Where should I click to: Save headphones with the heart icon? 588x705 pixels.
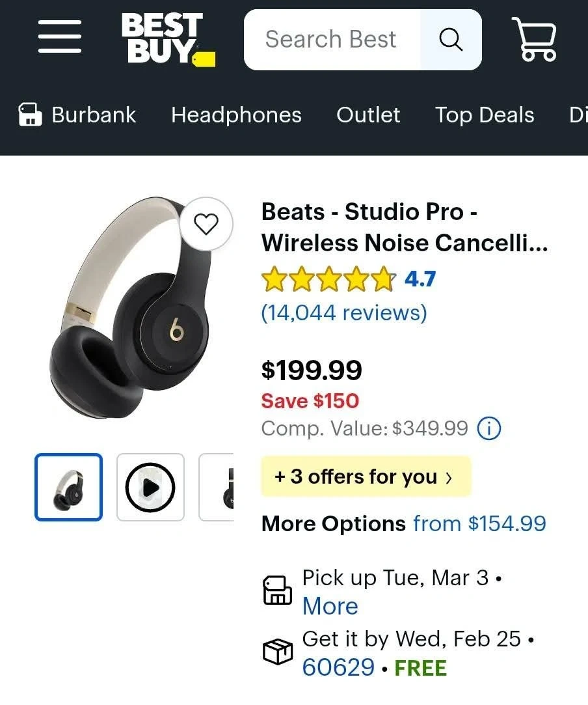click(x=206, y=225)
